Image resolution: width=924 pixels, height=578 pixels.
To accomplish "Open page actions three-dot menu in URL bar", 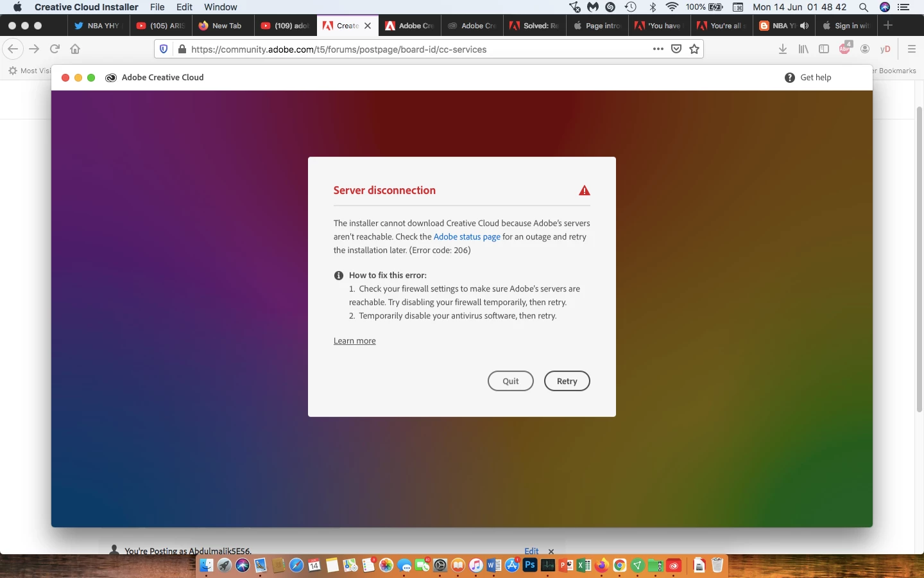I will [658, 49].
